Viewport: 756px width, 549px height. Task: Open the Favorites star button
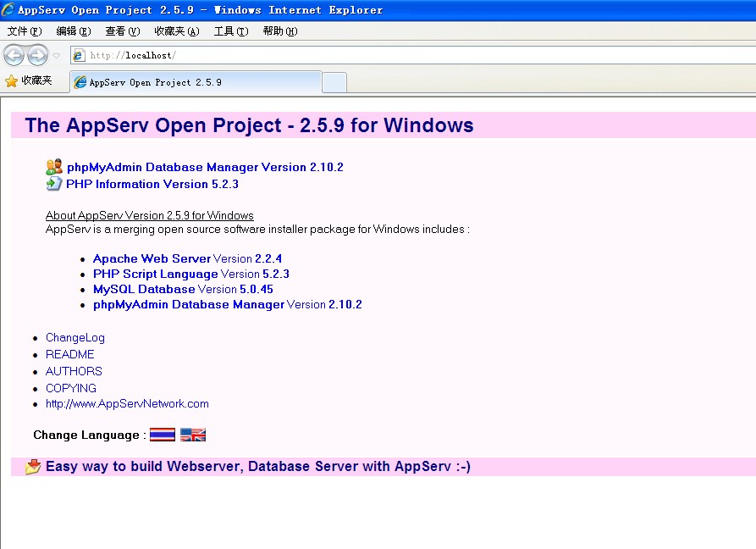pyautogui.click(x=29, y=80)
